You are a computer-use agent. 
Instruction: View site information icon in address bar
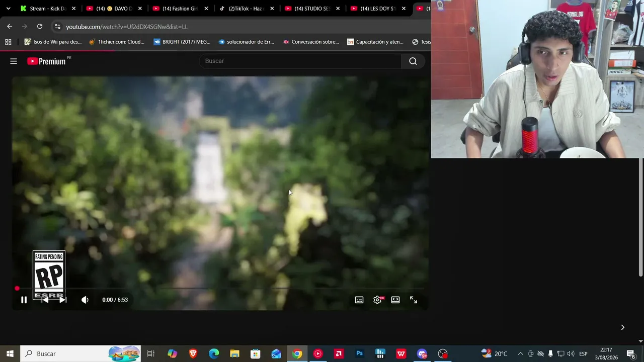click(x=57, y=27)
